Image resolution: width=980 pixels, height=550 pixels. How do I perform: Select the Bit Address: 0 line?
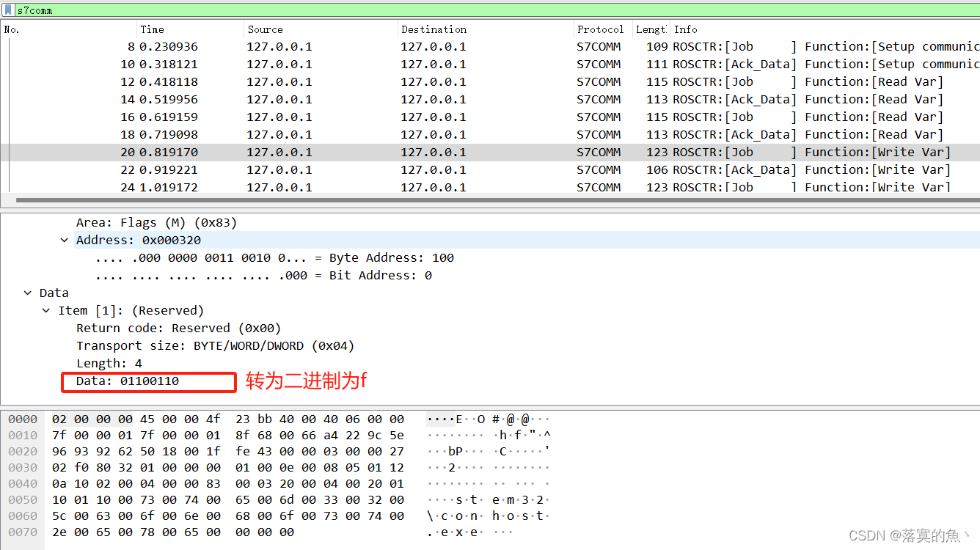(264, 275)
